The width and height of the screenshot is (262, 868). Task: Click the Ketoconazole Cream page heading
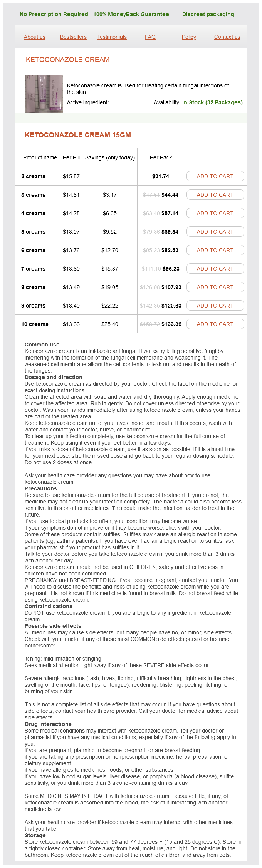coord(68,60)
